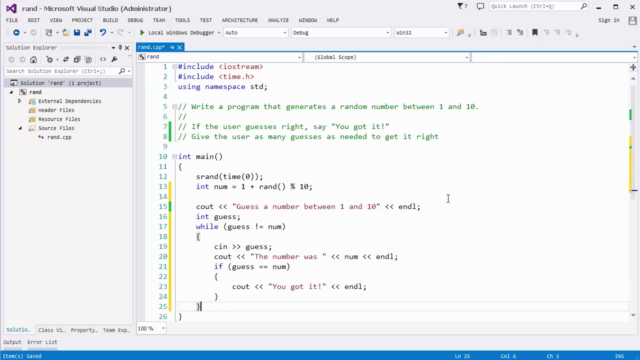Collapse the Source Files folder

click(x=20, y=128)
